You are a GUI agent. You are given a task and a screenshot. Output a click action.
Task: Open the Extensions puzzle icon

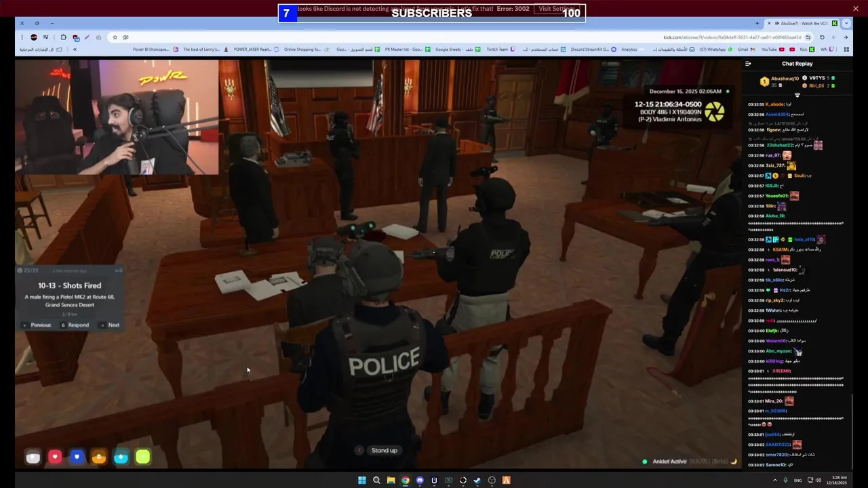(63, 37)
